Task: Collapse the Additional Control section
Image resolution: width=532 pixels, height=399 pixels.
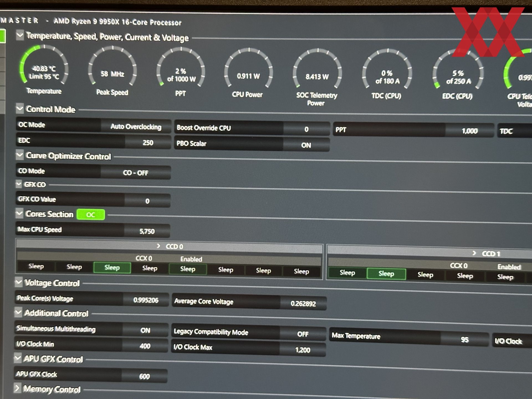Action: click(18, 312)
